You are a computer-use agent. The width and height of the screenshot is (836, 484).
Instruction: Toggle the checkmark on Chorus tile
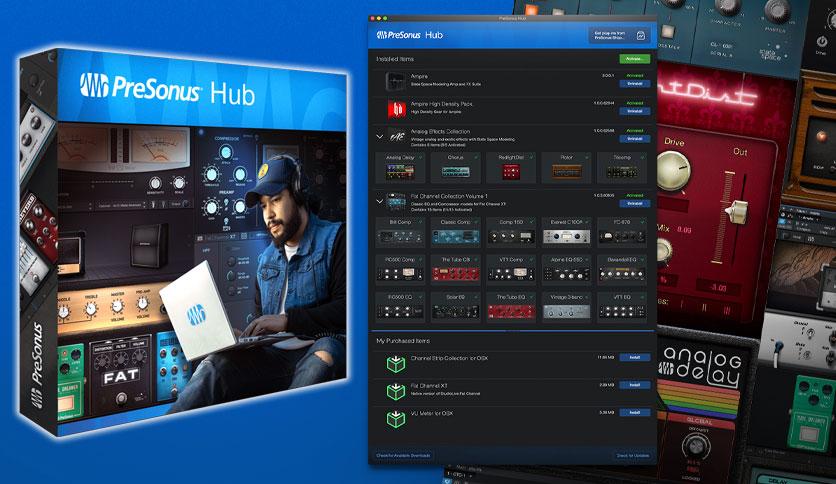coord(476,157)
